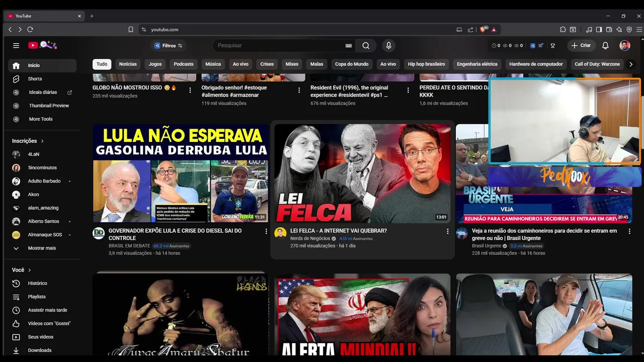This screenshot has height=362, width=644.
Task: Bookmark this page using the bookmark icon
Action: pos(131,30)
